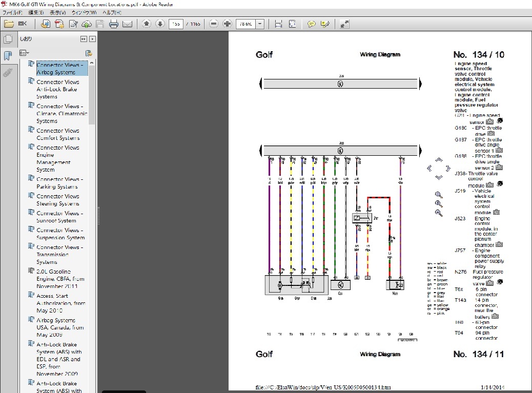Open bookmark Airbag Systems USA, Canada

coord(60,327)
